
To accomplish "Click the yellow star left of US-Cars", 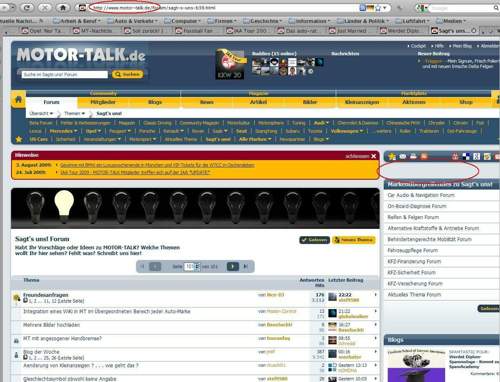I will point(19,139).
